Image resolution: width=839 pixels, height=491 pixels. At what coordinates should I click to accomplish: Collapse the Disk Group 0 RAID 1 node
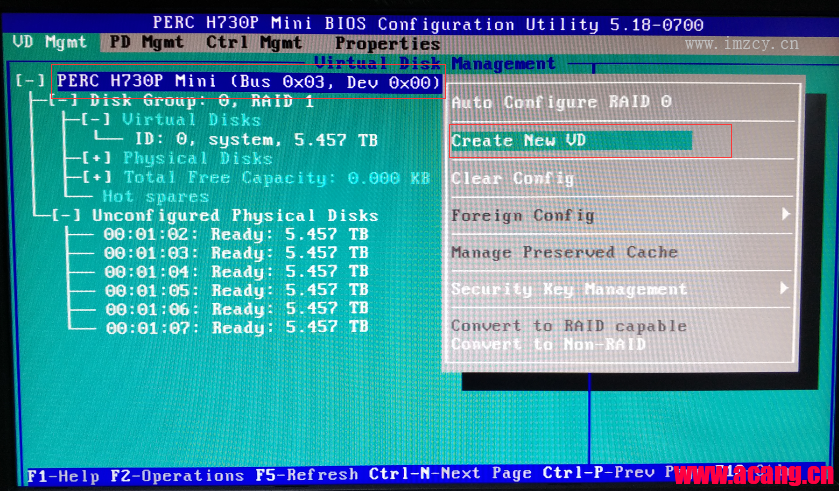64,101
